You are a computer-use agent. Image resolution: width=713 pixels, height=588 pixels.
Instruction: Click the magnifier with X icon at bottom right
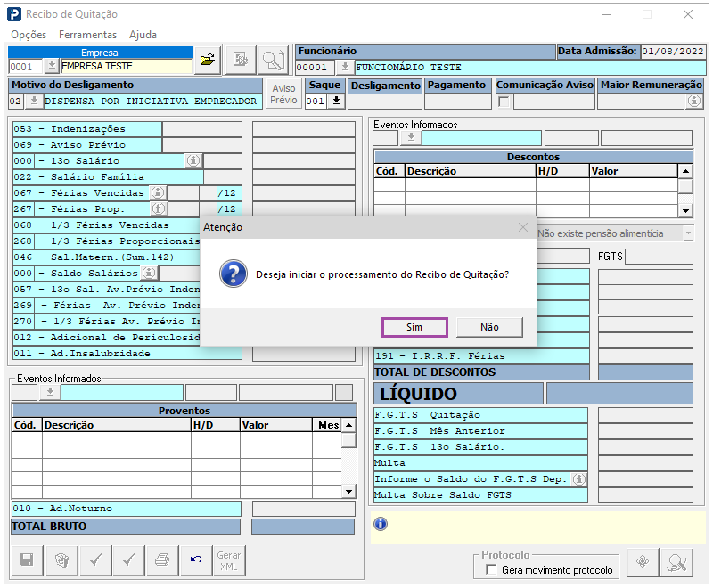[676, 562]
